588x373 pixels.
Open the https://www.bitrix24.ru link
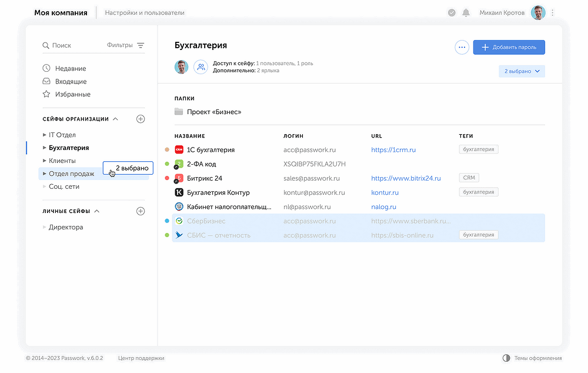(406, 178)
